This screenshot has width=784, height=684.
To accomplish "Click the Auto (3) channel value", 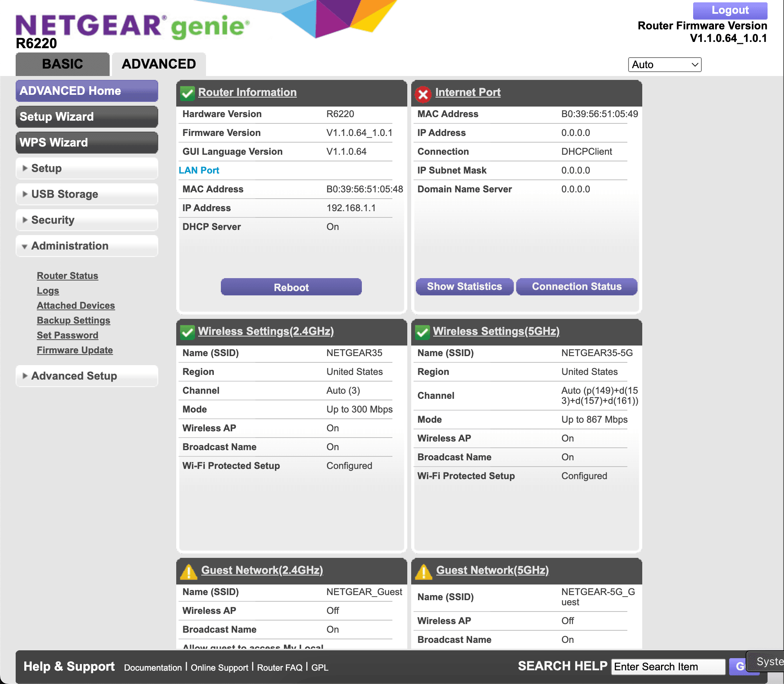I will point(343,391).
